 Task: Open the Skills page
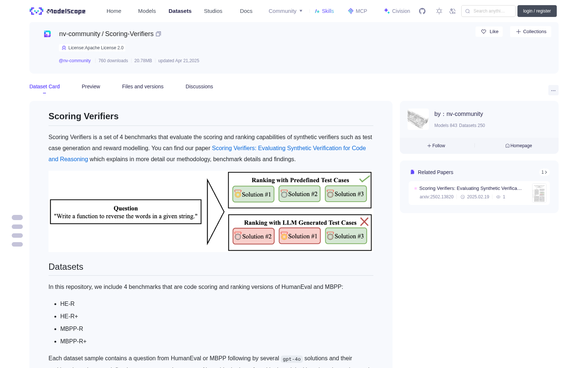[x=324, y=11]
